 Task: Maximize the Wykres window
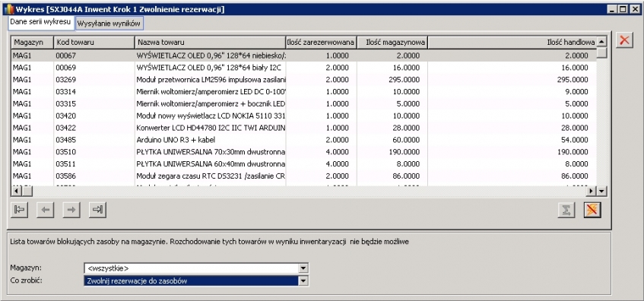[623, 9]
